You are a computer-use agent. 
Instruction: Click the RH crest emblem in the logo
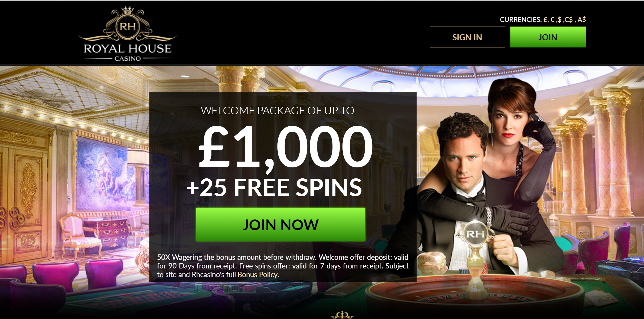128,26
